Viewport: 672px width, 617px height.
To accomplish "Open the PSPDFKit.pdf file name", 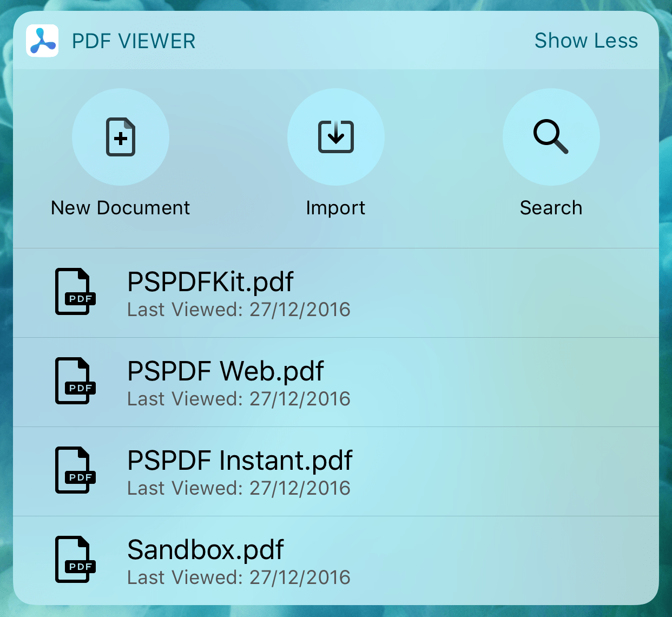I will pos(210,281).
